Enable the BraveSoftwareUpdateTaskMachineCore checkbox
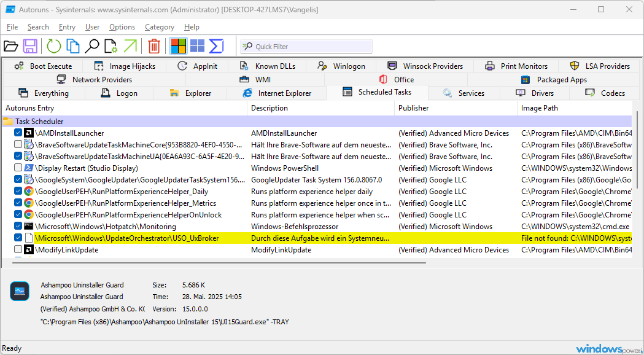 point(18,144)
